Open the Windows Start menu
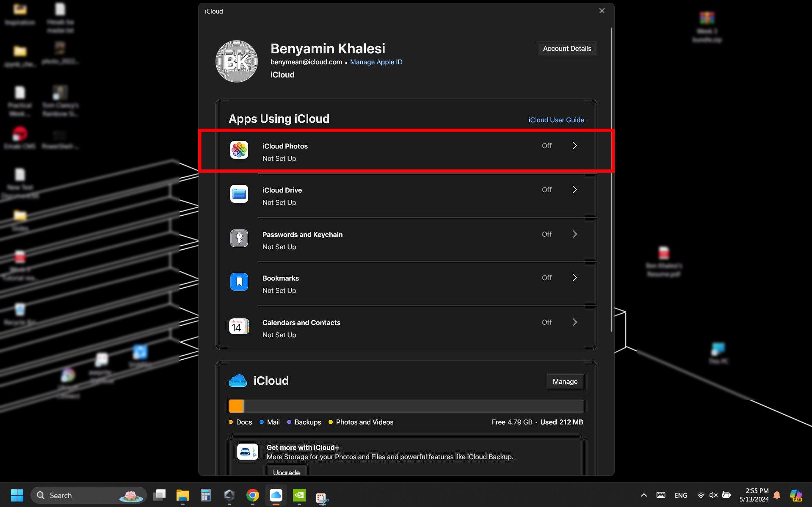 (17, 495)
